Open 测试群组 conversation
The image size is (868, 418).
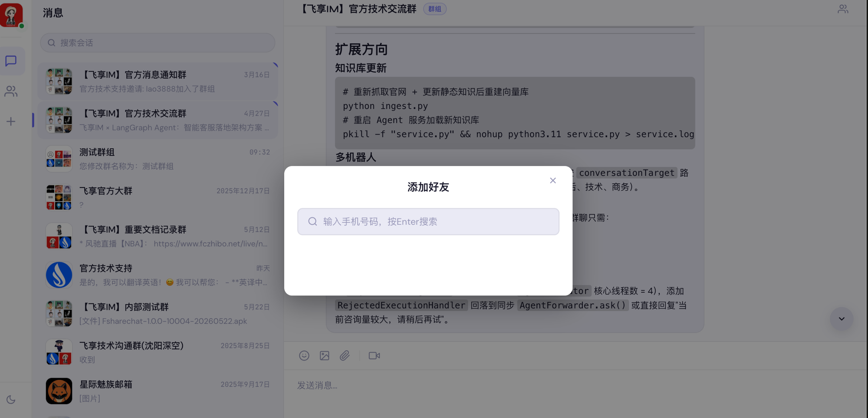(x=158, y=159)
